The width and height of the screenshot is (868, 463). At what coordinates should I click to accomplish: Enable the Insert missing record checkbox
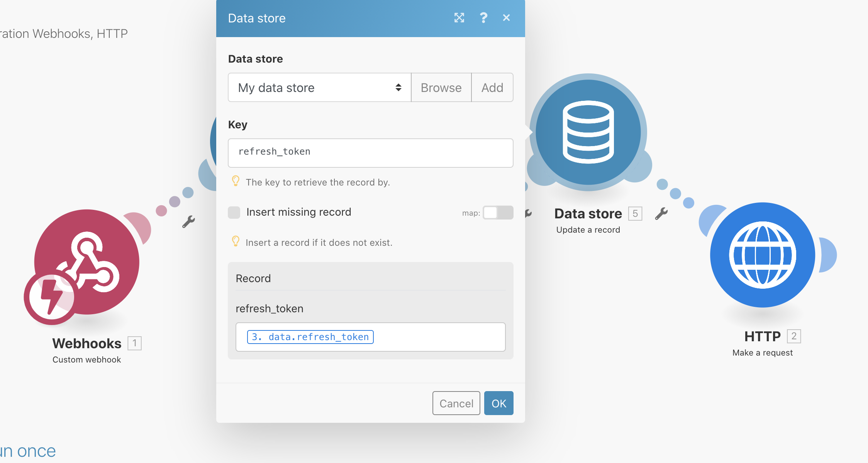pos(234,212)
